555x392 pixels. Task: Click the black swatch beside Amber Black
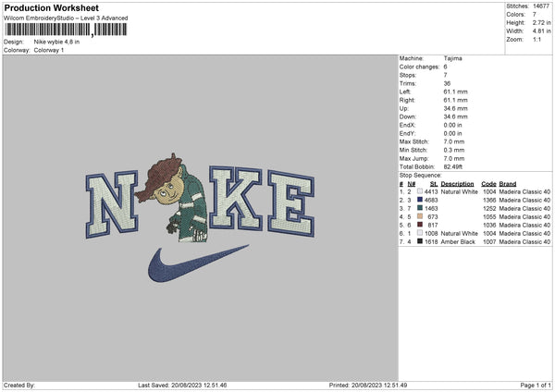420,241
